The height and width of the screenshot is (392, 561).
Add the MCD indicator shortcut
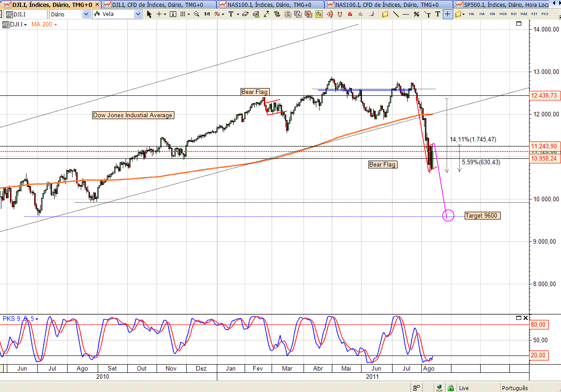pos(503,14)
